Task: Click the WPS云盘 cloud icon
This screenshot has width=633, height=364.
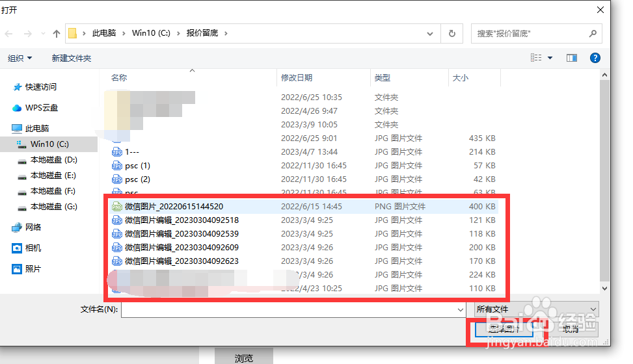Action: 17,108
